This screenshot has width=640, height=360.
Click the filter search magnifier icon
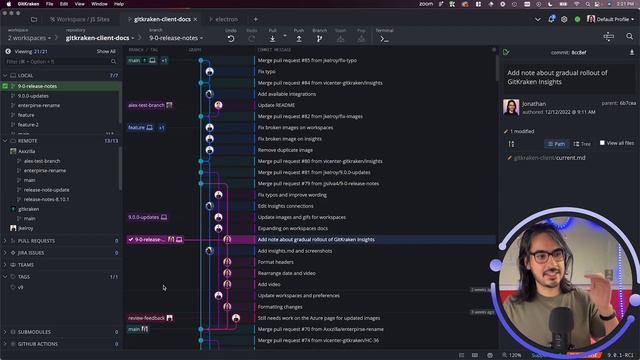pyautogui.click(x=113, y=62)
